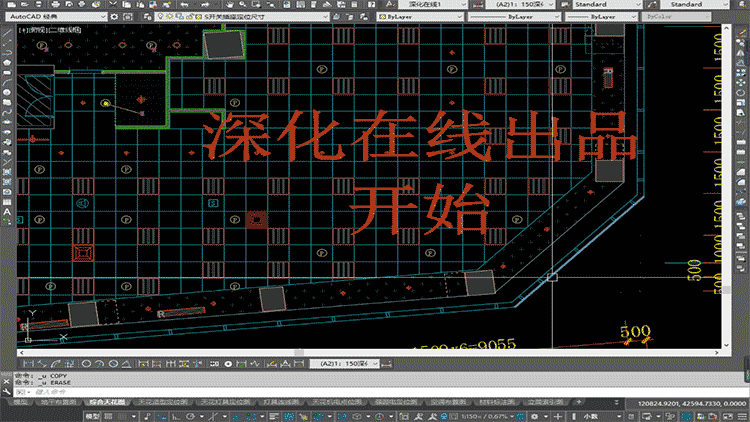Click the Linear dimension icon

click(29, 364)
